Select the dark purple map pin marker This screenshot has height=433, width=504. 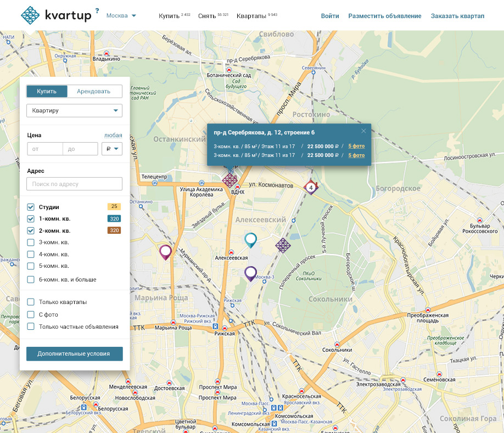[250, 273]
